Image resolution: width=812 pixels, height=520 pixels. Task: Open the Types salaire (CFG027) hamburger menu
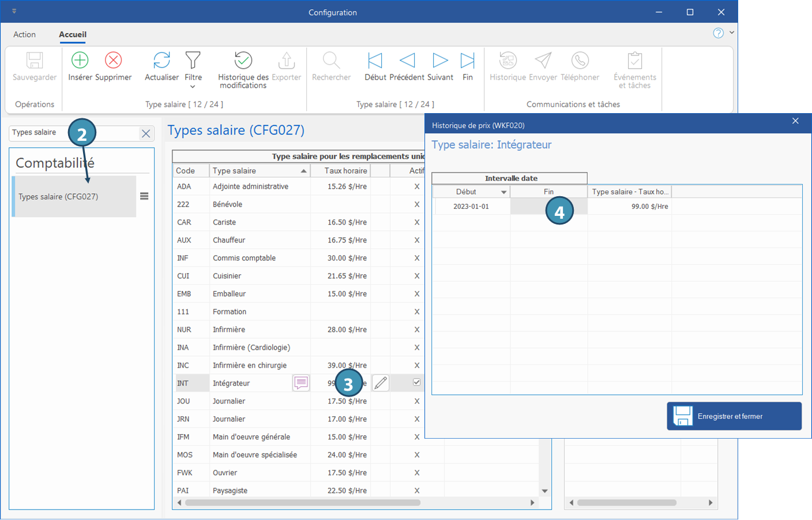point(144,196)
